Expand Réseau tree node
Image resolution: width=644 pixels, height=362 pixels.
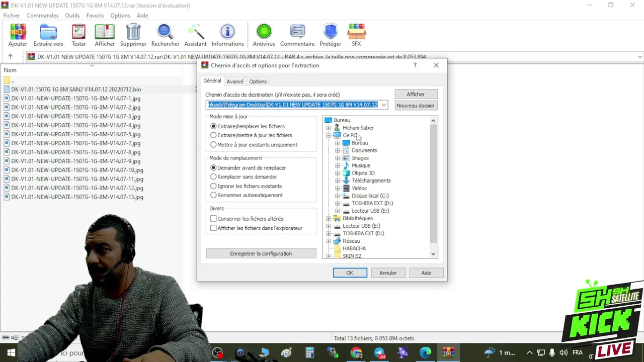pos(329,241)
